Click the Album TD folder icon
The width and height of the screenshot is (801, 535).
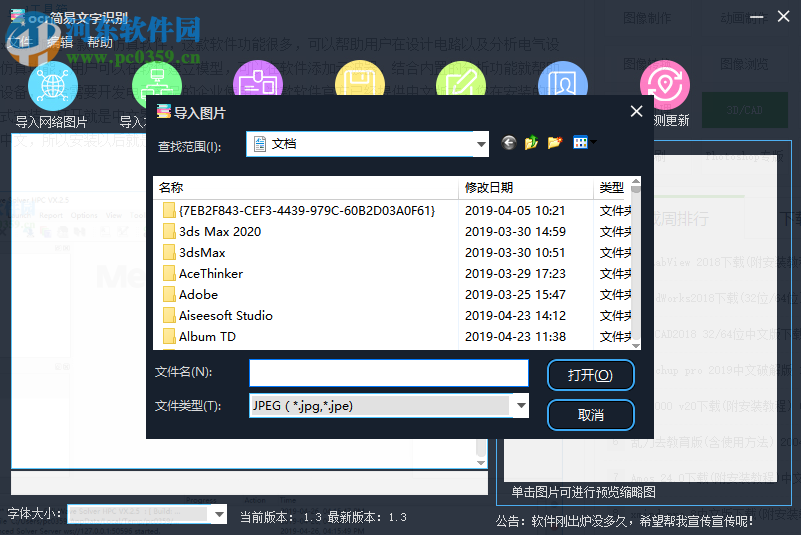169,336
